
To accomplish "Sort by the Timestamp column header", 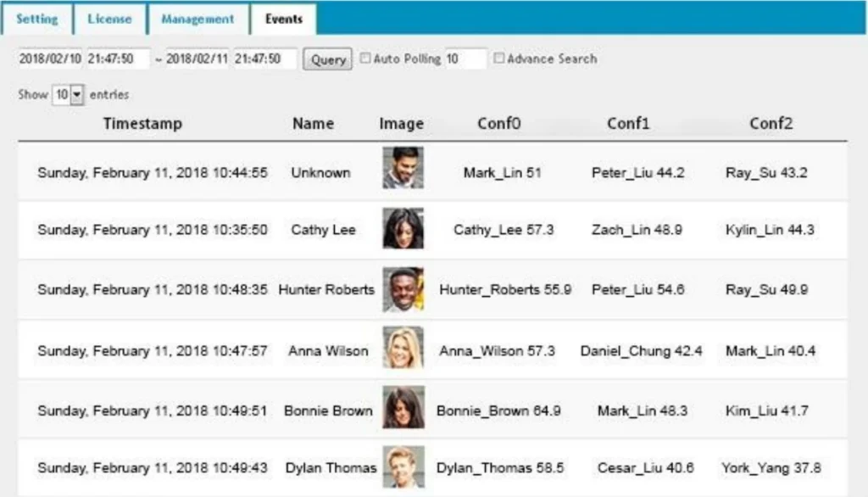I will [x=142, y=123].
